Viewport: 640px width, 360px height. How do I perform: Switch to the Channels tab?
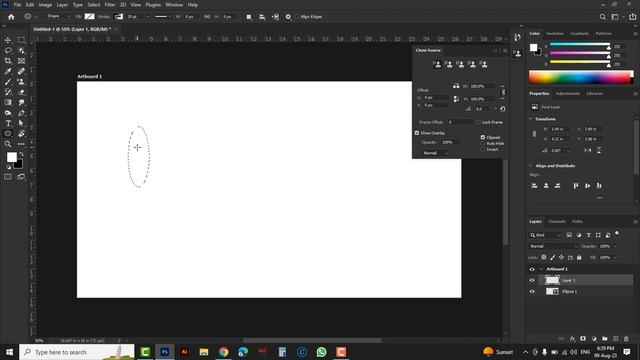coord(557,222)
